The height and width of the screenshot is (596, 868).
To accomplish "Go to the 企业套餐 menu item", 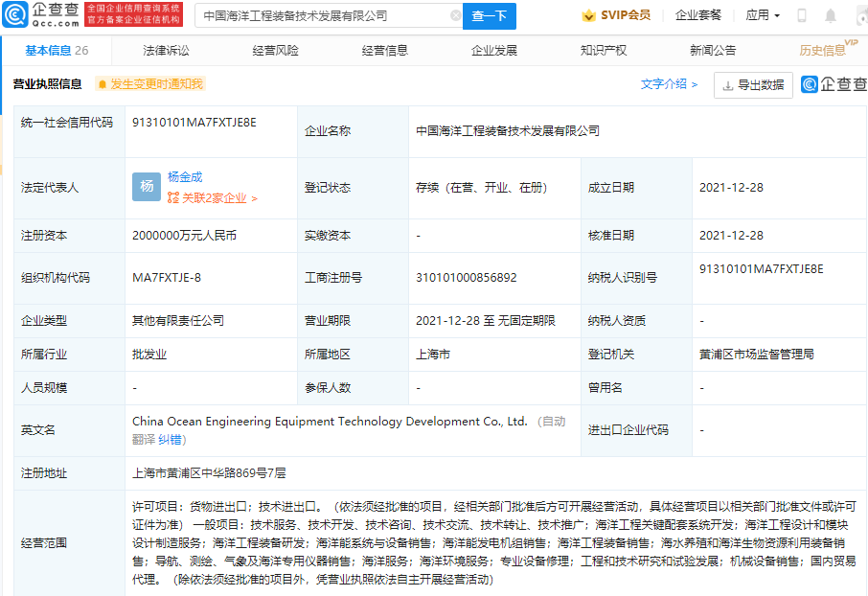I will [698, 16].
